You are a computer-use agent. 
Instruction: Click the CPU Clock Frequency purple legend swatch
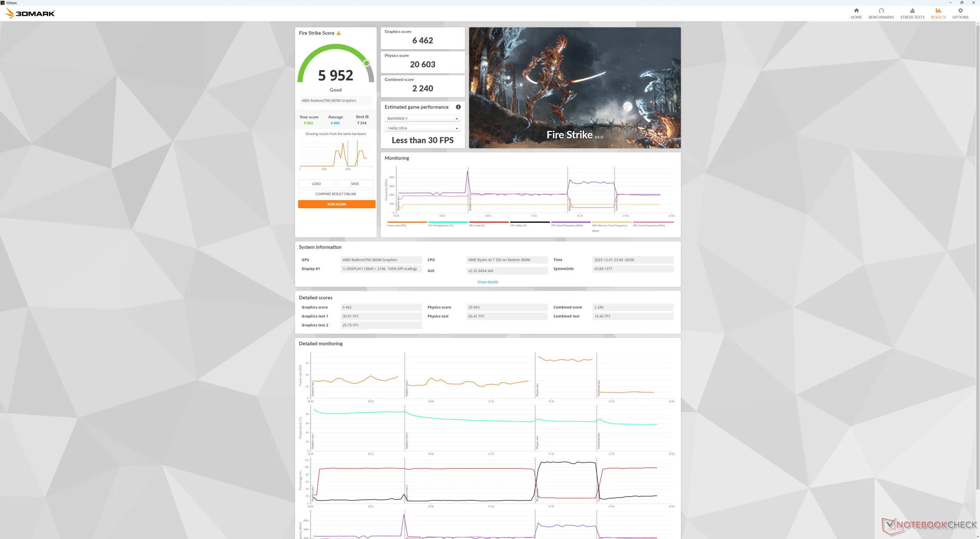click(570, 222)
